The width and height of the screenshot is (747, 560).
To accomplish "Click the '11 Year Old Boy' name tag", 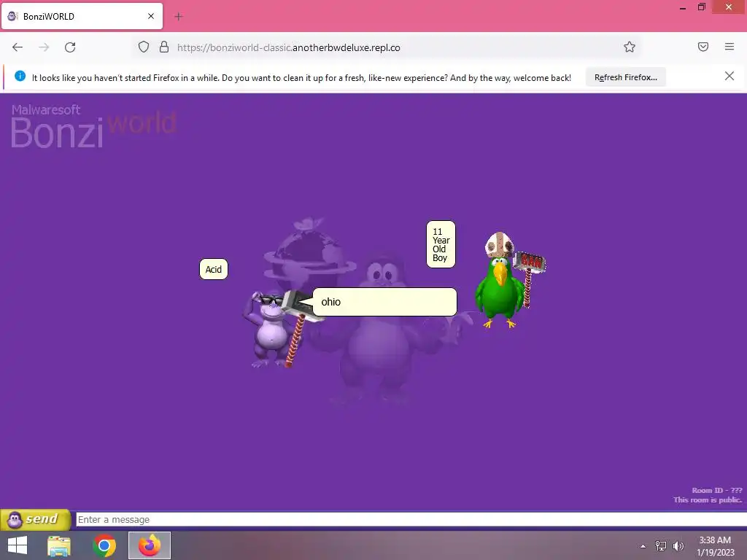I will (x=441, y=244).
